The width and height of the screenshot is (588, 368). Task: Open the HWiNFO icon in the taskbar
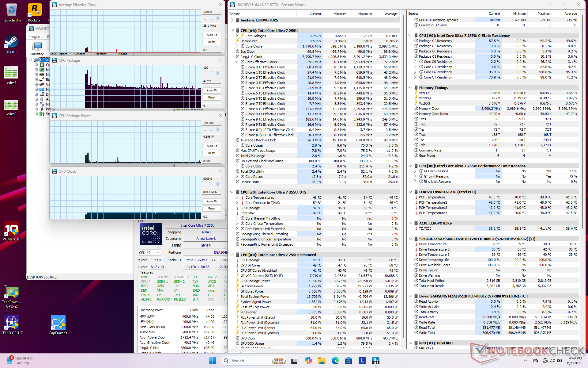point(376,361)
